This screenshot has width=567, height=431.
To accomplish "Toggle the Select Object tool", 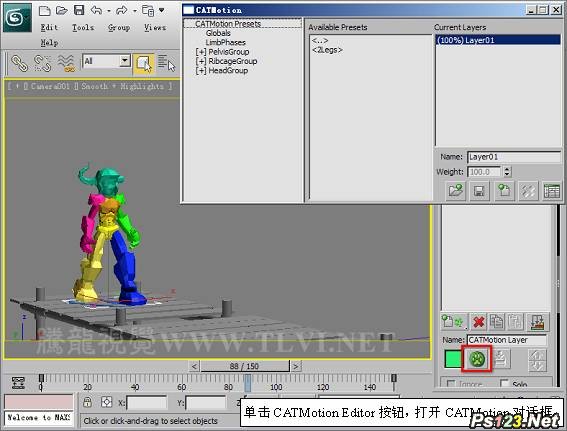I will (144, 64).
